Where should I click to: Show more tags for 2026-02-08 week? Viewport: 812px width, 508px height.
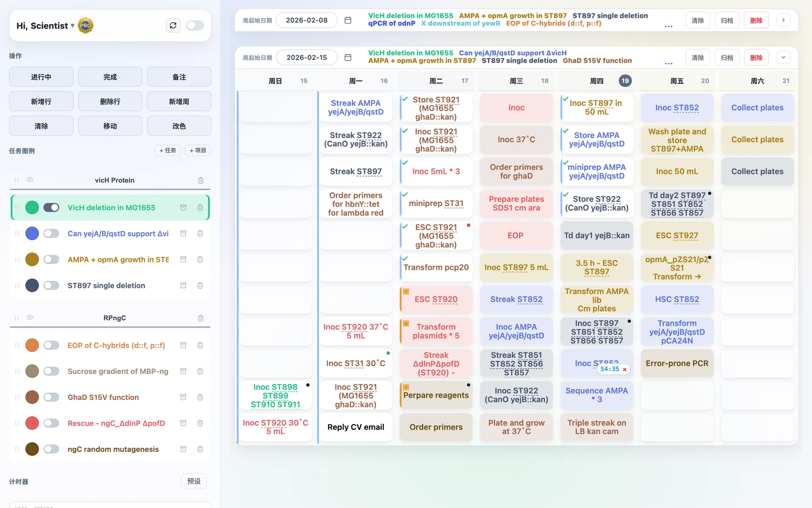pos(669,26)
